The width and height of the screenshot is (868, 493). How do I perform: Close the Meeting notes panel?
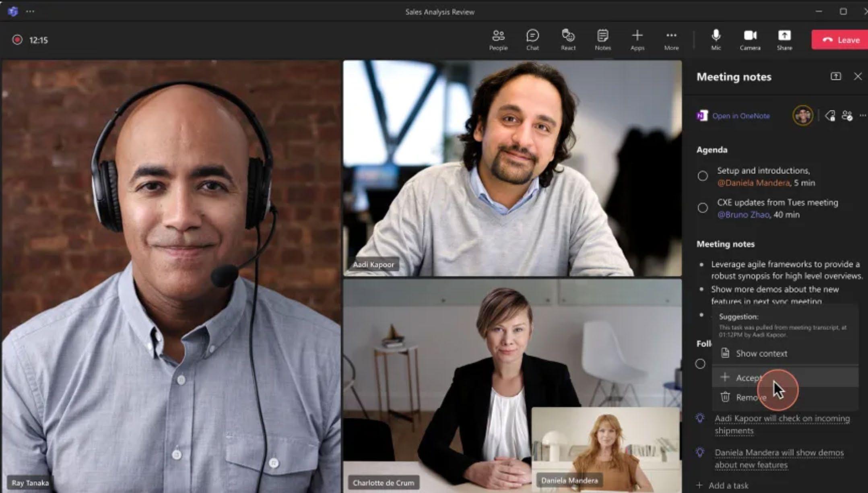858,76
